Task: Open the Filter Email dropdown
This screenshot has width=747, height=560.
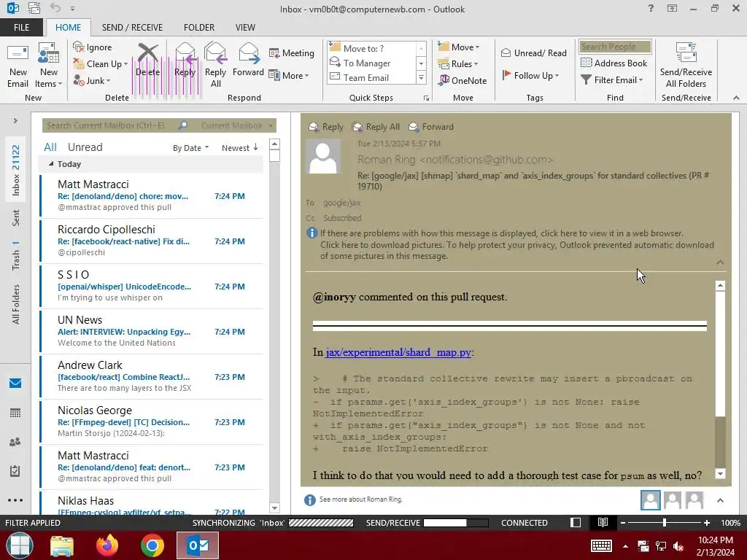Action: pyautogui.click(x=612, y=80)
